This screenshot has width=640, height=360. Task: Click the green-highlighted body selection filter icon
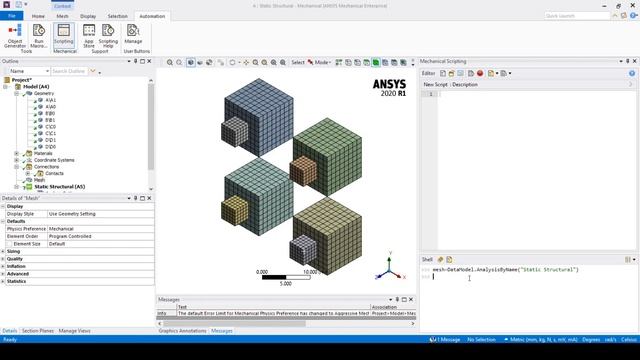point(376,62)
